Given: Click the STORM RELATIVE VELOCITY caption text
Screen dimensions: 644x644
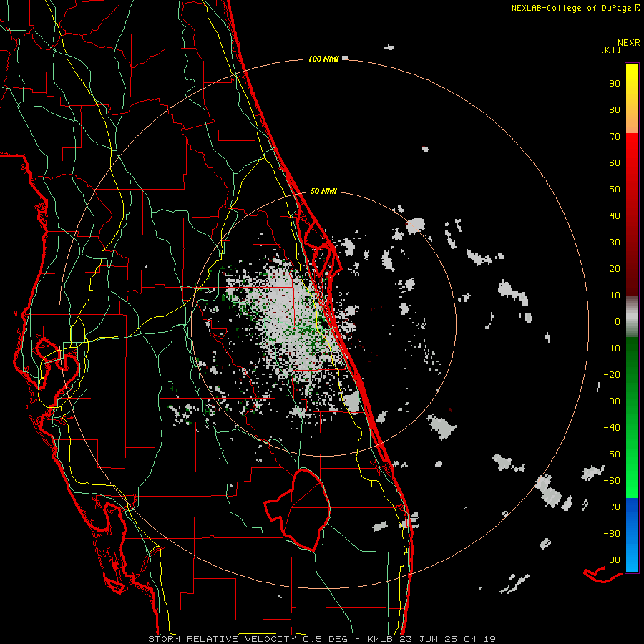Looking at the screenshot, I should (224, 639).
